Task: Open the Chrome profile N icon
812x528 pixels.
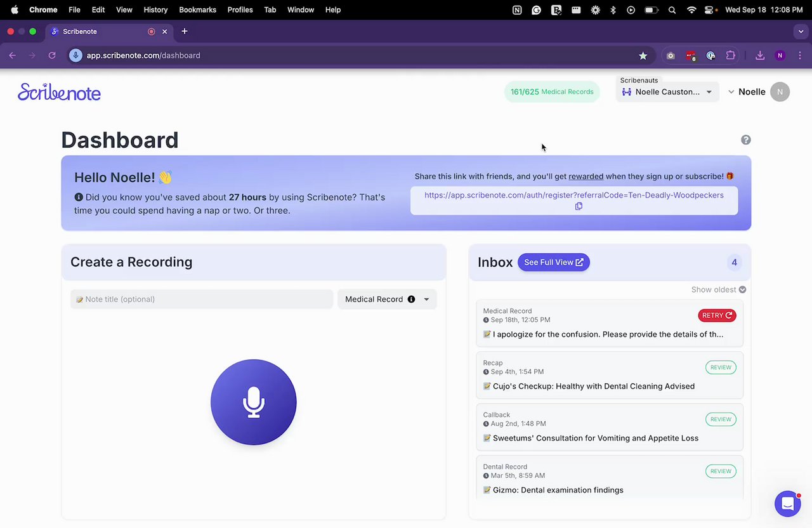Action: pos(780,56)
